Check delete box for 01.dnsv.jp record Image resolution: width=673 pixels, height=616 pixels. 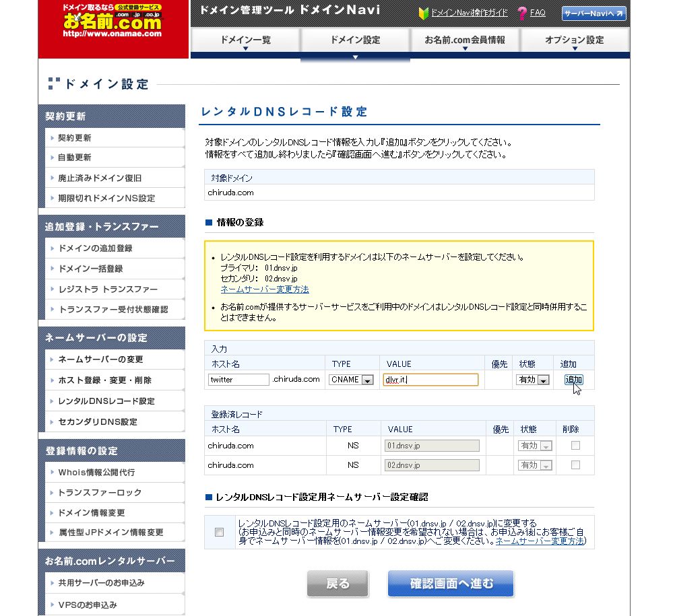[575, 446]
